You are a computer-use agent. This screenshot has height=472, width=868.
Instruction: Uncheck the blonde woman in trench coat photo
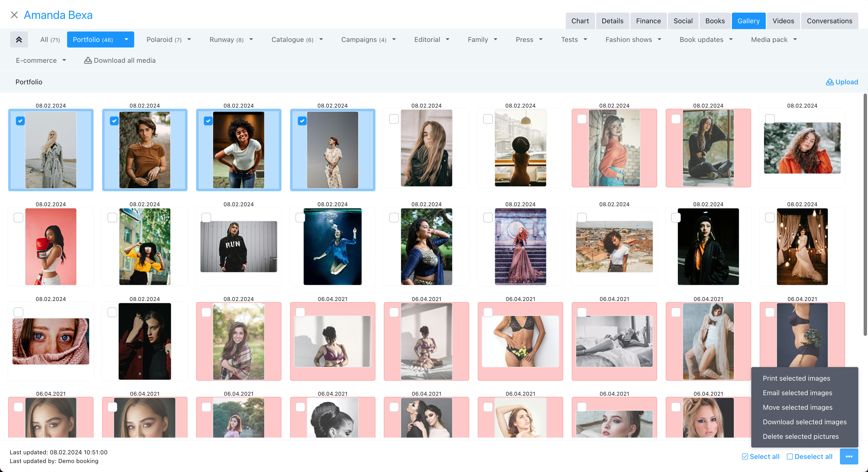[x=20, y=121]
